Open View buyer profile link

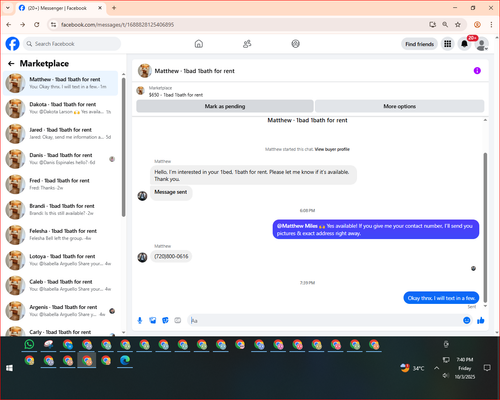[332, 149]
